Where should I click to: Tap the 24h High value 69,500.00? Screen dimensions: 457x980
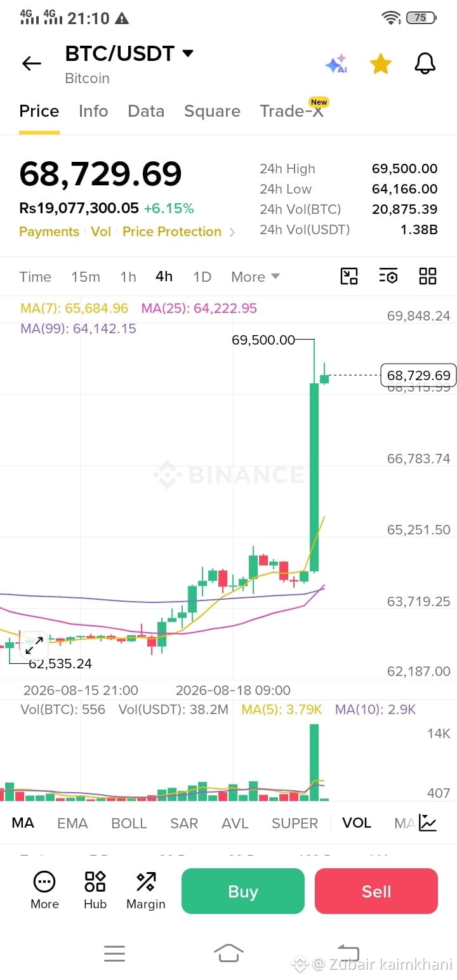pyautogui.click(x=404, y=169)
